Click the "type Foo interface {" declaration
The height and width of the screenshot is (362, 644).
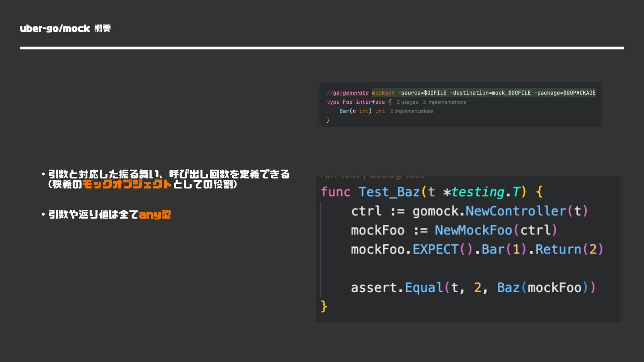tap(359, 102)
